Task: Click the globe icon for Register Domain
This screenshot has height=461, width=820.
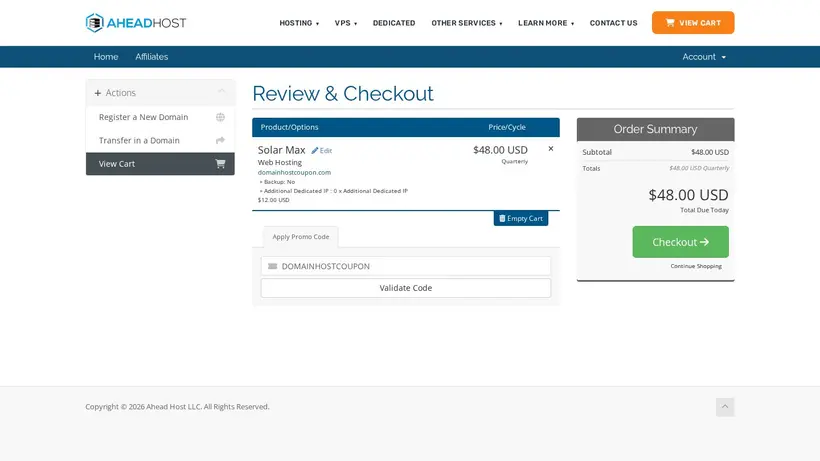Action: (x=220, y=117)
